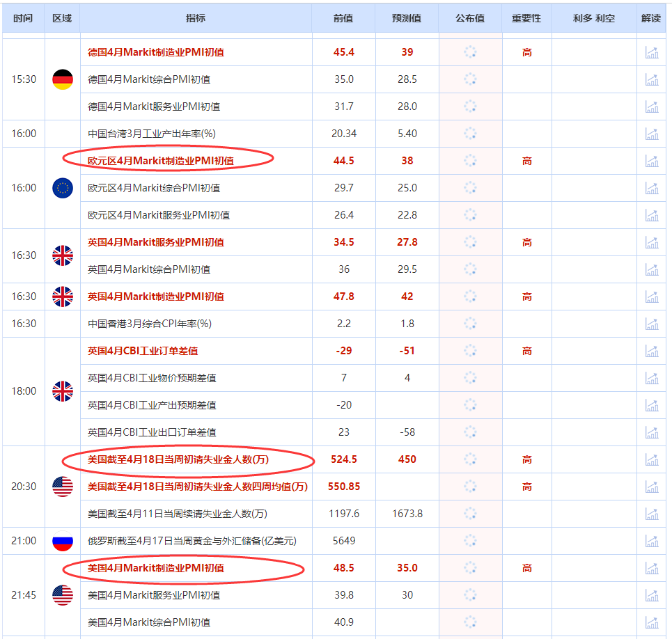
Task: Click previous value 524.5
Action: click(x=344, y=459)
